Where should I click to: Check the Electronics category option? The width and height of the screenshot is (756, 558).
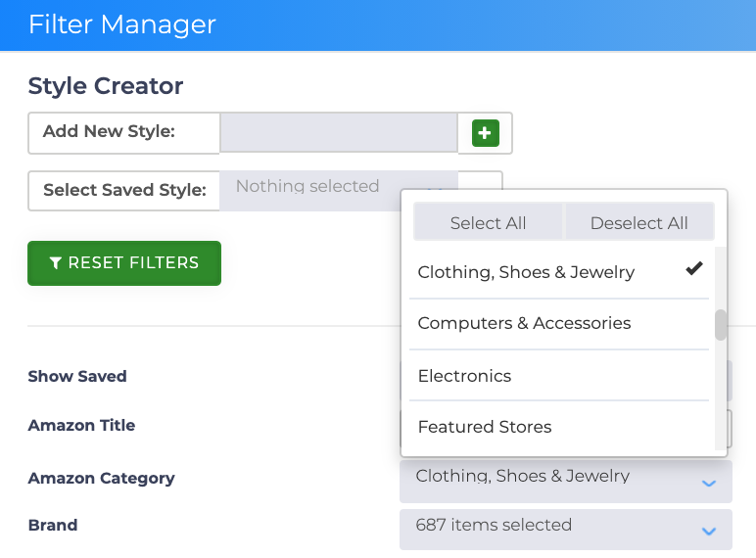tap(464, 376)
